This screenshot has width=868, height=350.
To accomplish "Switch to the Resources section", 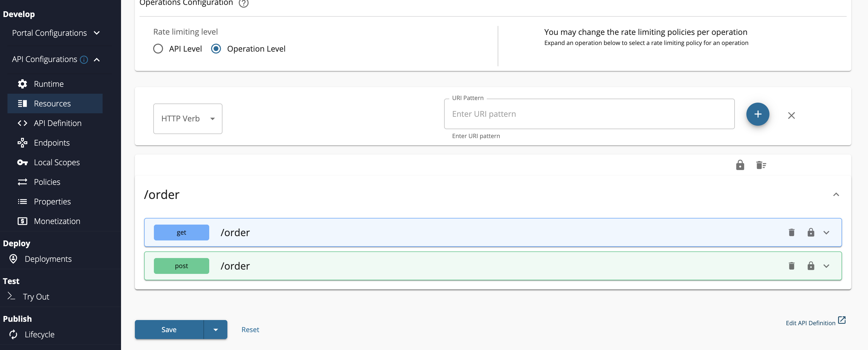I will pos(52,104).
